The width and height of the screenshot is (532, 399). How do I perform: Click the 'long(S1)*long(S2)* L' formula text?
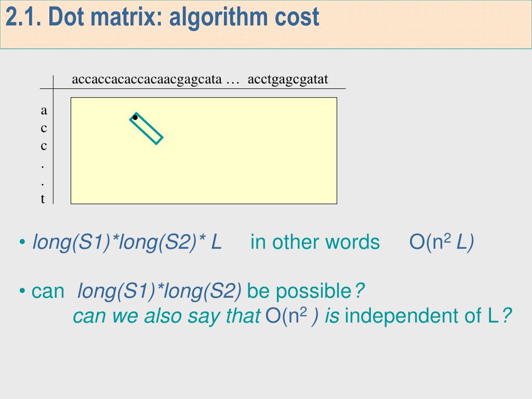[127, 242]
